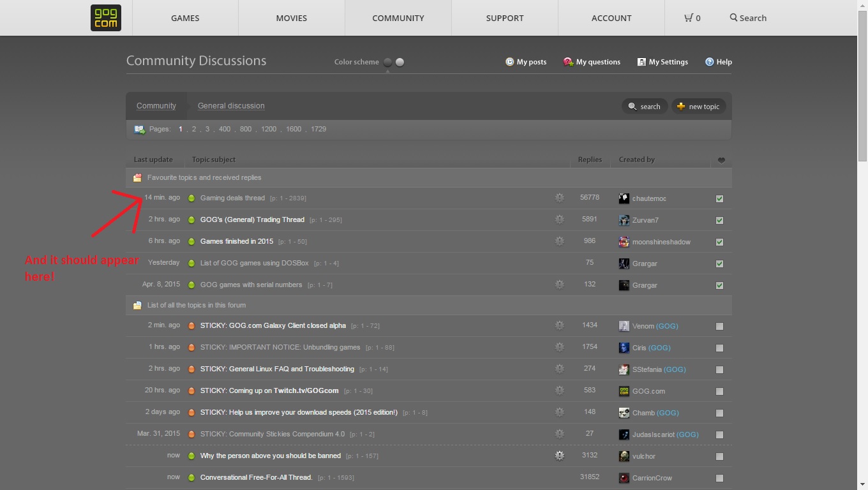Click the orange sticky dot for Galaxy Client topic
The width and height of the screenshot is (868, 490).
point(191,326)
